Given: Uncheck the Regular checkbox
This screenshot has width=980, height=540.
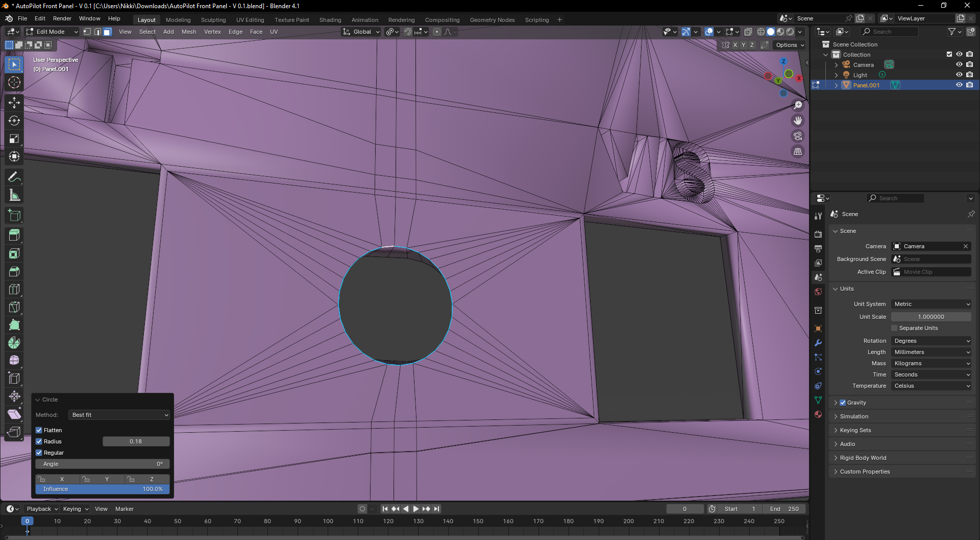Looking at the screenshot, I should (39, 453).
